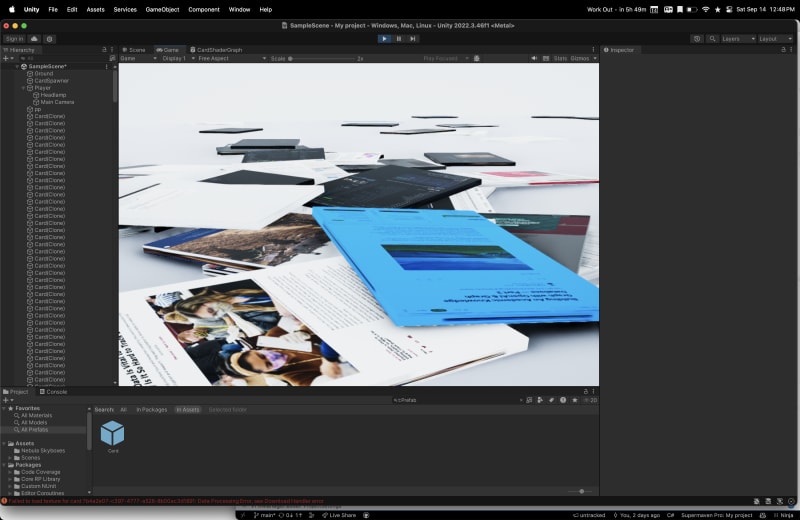Select the Card prefab thumbnail
Image resolution: width=800 pixels, height=520 pixels.
pyautogui.click(x=112, y=433)
